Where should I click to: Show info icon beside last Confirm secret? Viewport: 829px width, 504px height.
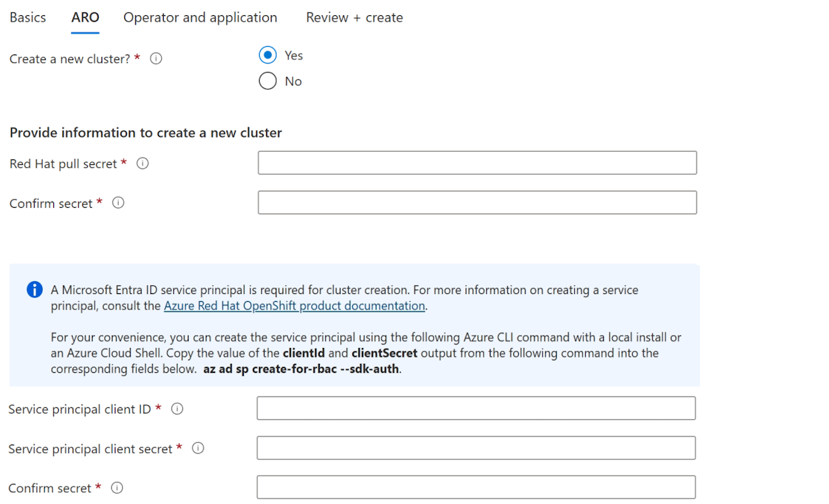[117, 488]
